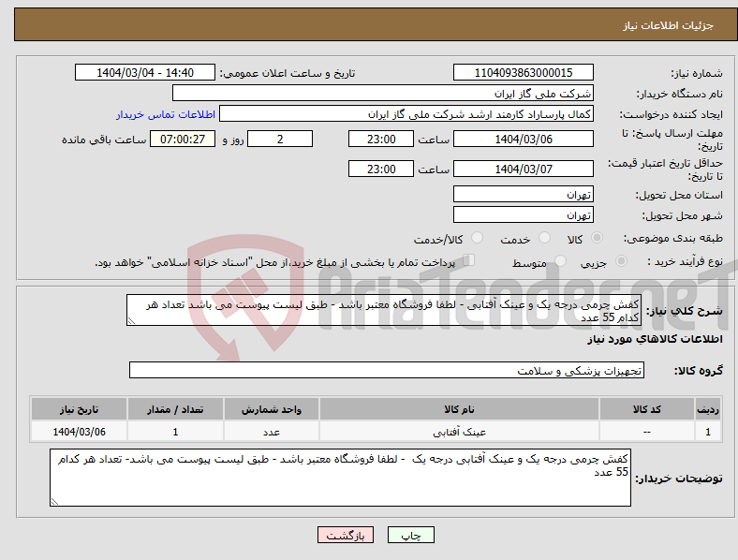Image resolution: width=738 pixels, height=560 pixels.
Task: Click the نام کالا column header
Action: pos(459,409)
